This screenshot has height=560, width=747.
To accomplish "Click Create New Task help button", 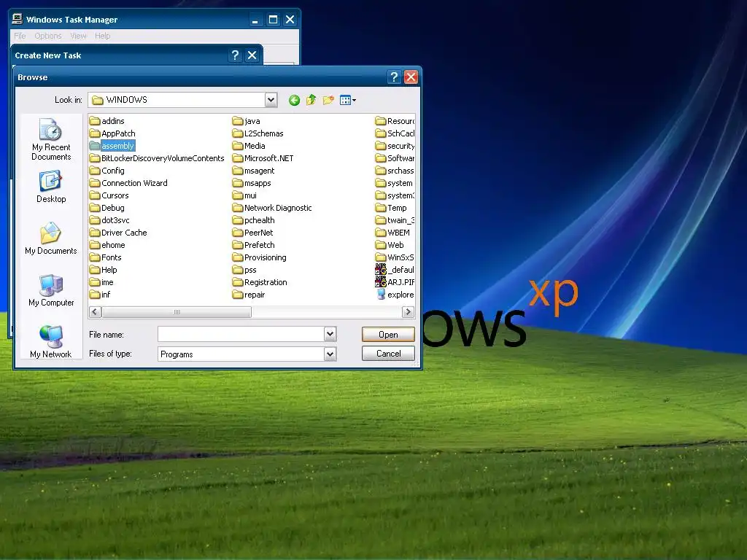I will point(235,55).
